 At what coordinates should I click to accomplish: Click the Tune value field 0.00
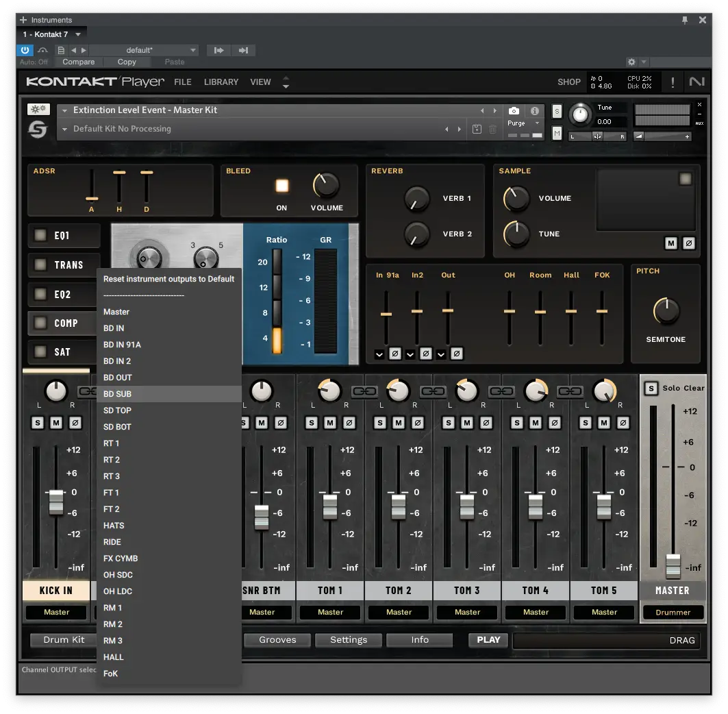click(x=610, y=122)
